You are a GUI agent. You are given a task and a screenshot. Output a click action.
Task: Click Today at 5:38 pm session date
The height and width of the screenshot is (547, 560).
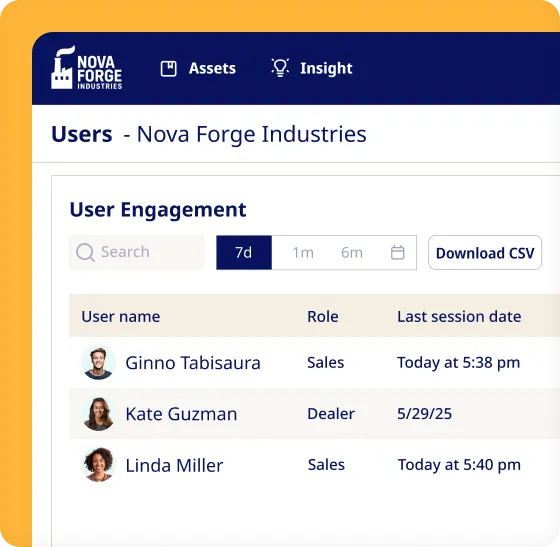459,363
